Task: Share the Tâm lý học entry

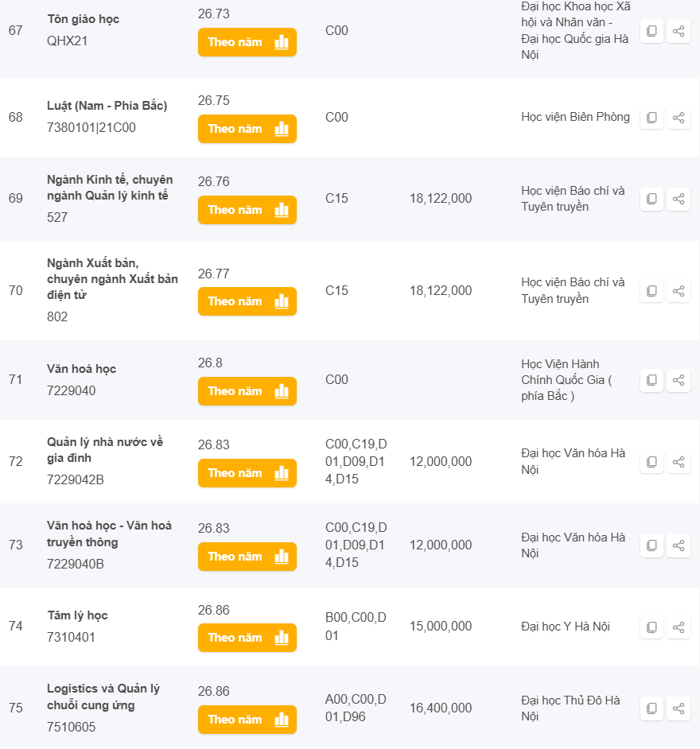Action: pyautogui.click(x=679, y=627)
